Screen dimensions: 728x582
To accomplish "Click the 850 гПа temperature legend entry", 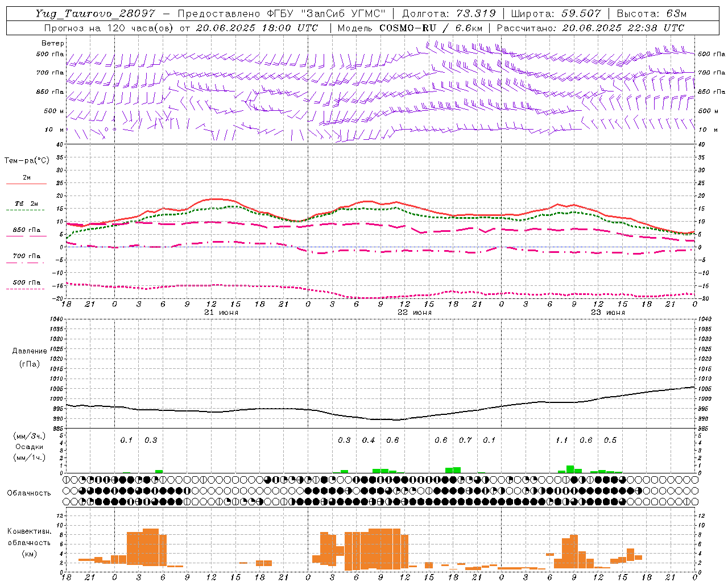I will coord(27,230).
